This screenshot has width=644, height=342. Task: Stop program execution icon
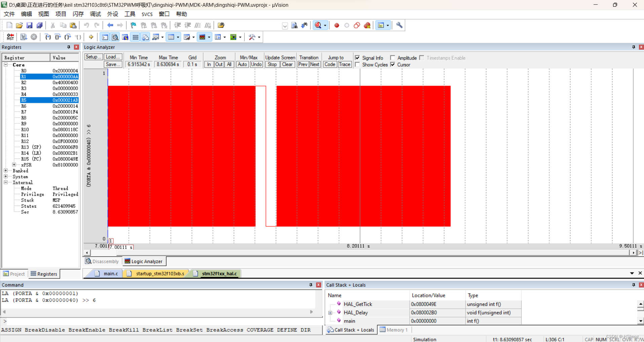tap(34, 37)
